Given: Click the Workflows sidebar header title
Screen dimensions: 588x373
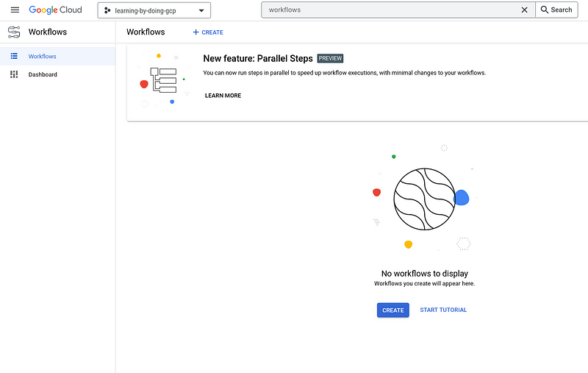Looking at the screenshot, I should pyautogui.click(x=48, y=32).
